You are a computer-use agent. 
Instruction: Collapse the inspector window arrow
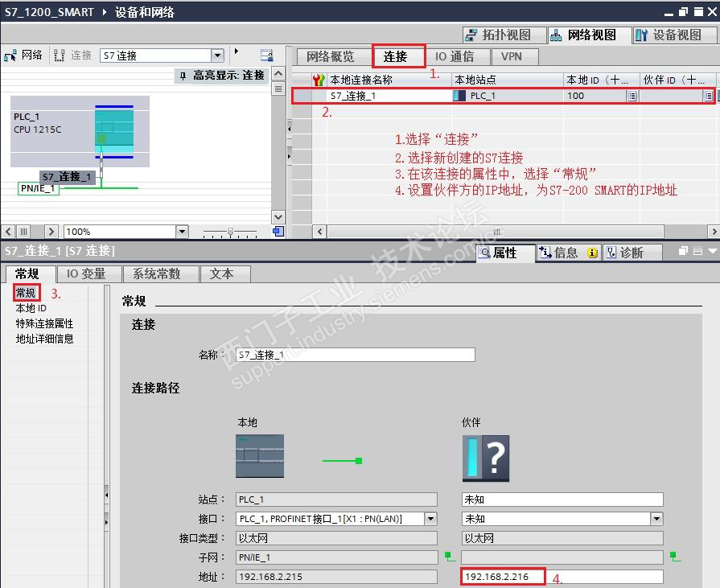713,251
